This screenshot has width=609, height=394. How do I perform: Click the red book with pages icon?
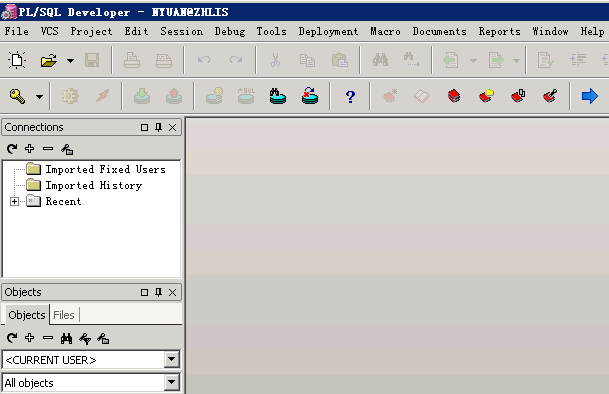[518, 96]
